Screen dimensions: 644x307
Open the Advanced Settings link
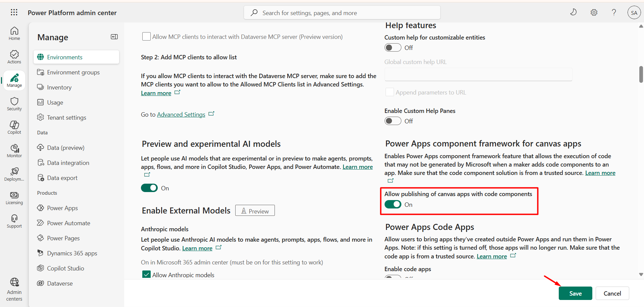point(181,115)
